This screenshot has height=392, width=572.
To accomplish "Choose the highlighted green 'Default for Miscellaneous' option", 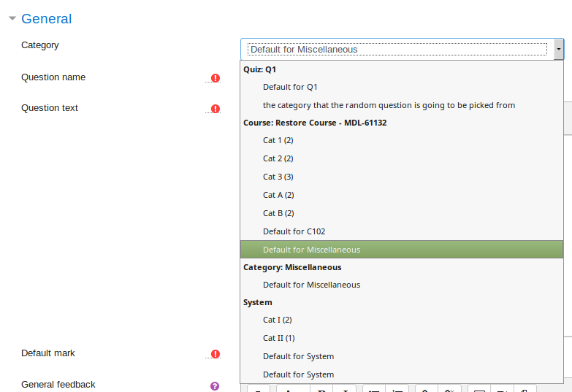I will click(402, 250).
